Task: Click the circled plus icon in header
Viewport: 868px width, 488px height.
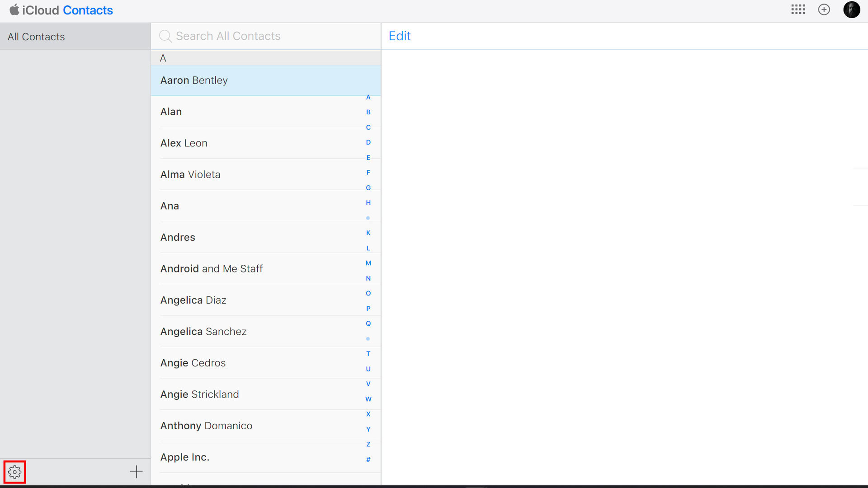Action: point(824,9)
